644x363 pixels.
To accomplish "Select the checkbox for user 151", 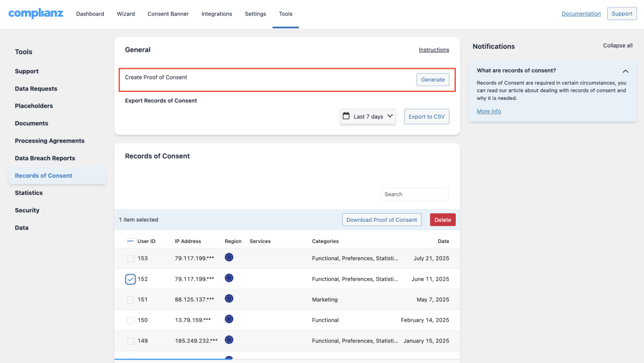I will click(x=130, y=300).
